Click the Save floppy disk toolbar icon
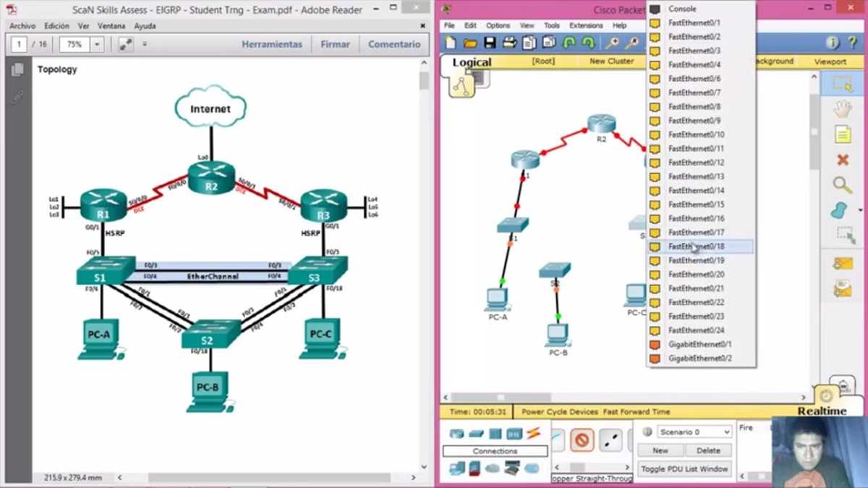The height and width of the screenshot is (488, 868). [x=490, y=43]
